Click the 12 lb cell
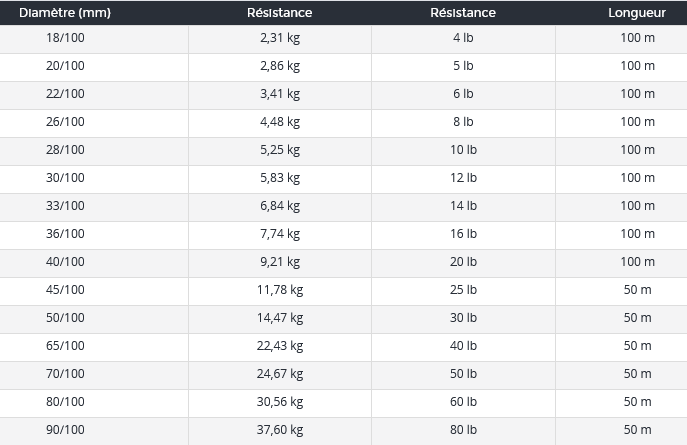The height and width of the screenshot is (445, 687). click(x=463, y=178)
